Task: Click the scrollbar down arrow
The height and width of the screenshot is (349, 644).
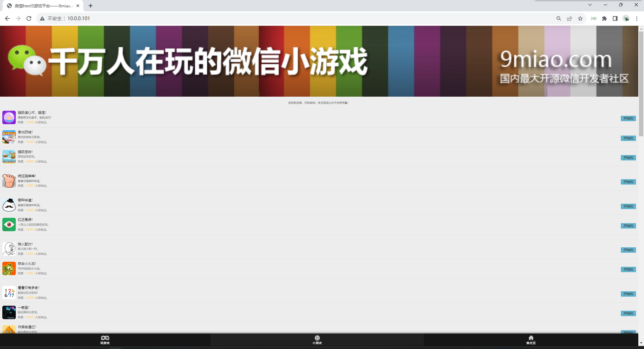Action: click(x=641, y=343)
